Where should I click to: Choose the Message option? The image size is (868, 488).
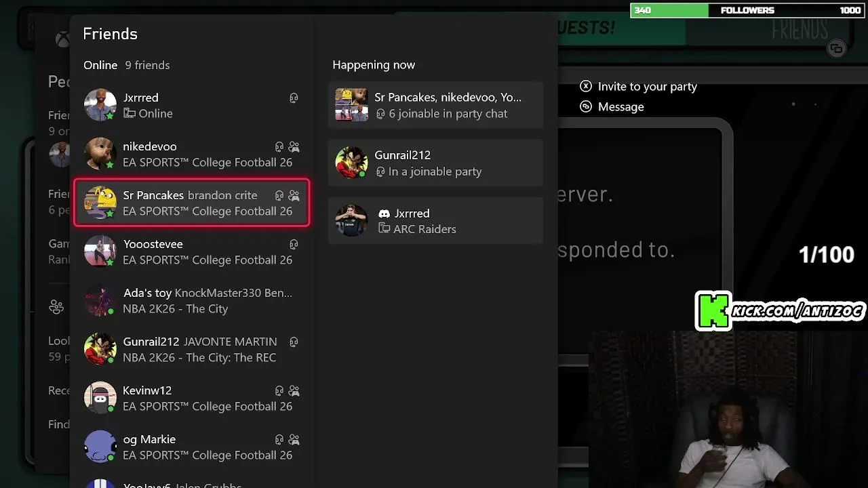click(612, 107)
